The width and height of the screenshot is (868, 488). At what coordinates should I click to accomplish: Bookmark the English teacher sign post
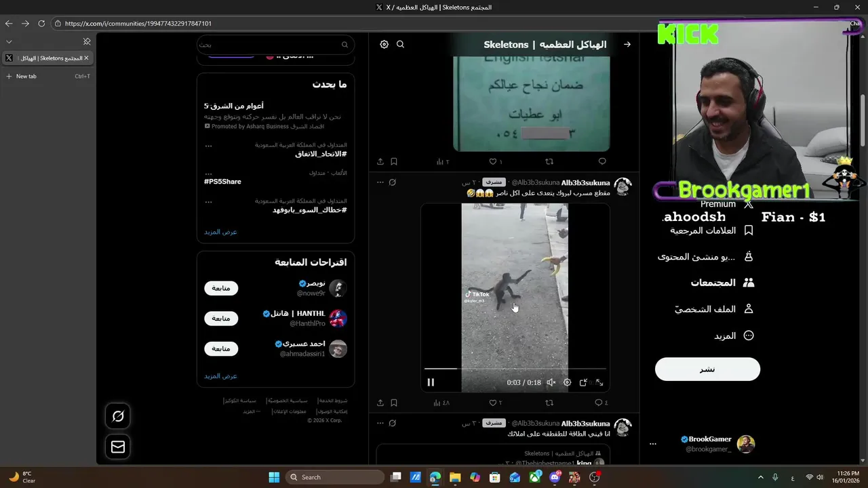[394, 161]
